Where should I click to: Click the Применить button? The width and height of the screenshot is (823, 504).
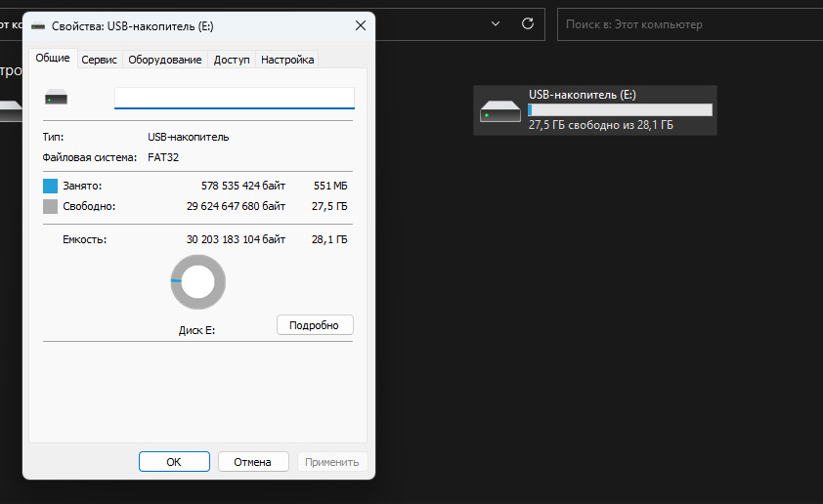click(x=331, y=462)
